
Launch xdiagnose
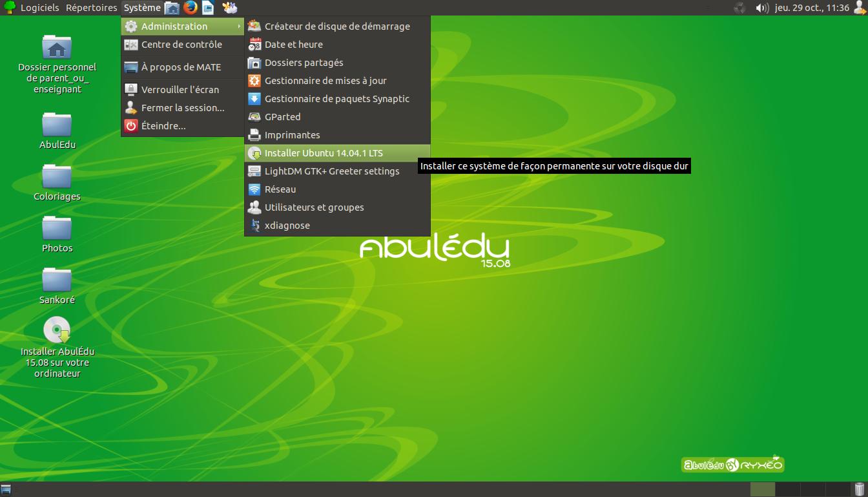pos(337,226)
